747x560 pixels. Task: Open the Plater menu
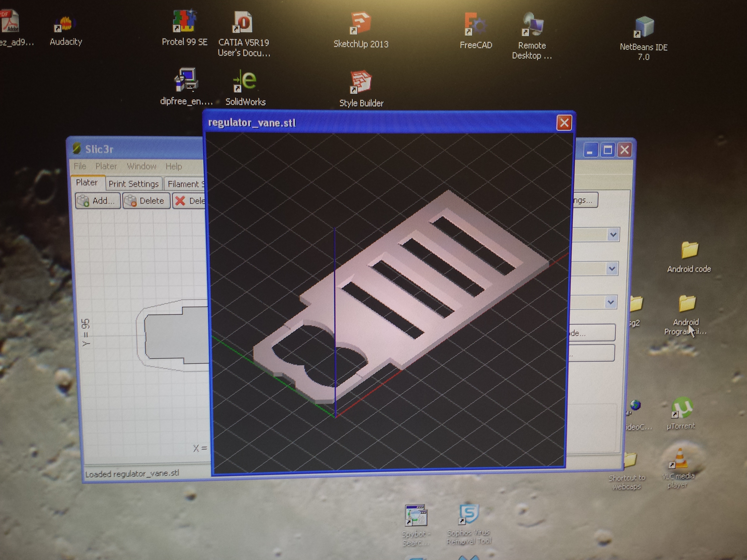[106, 166]
